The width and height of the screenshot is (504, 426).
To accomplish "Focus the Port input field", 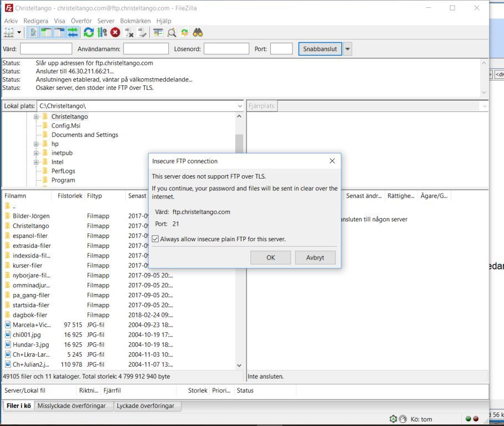I will [x=281, y=49].
